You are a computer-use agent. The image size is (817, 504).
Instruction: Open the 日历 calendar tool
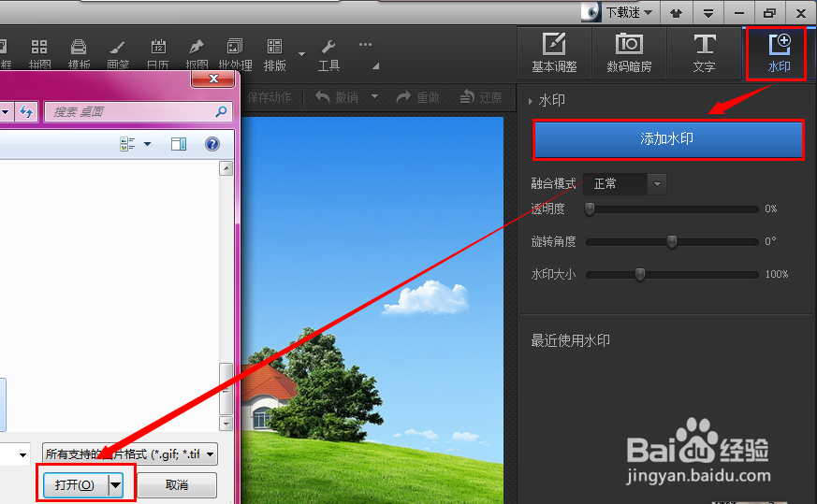[158, 54]
